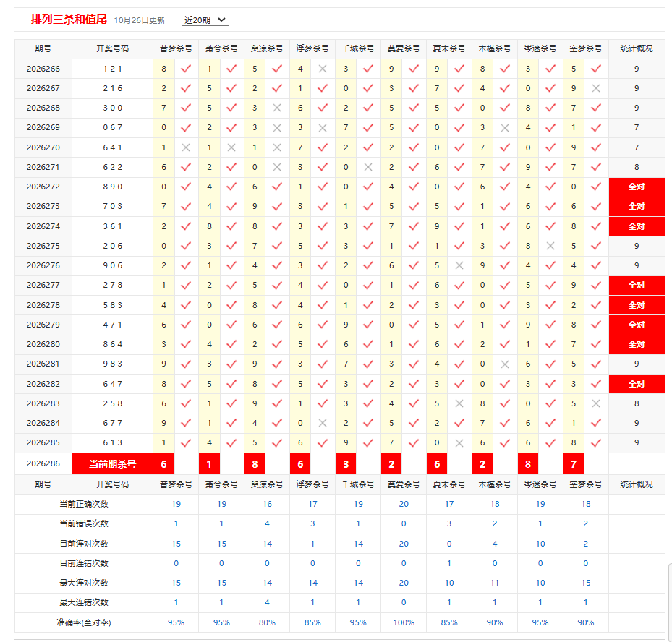
Task: Click the red 当前期杀号 label
Action: (x=112, y=464)
